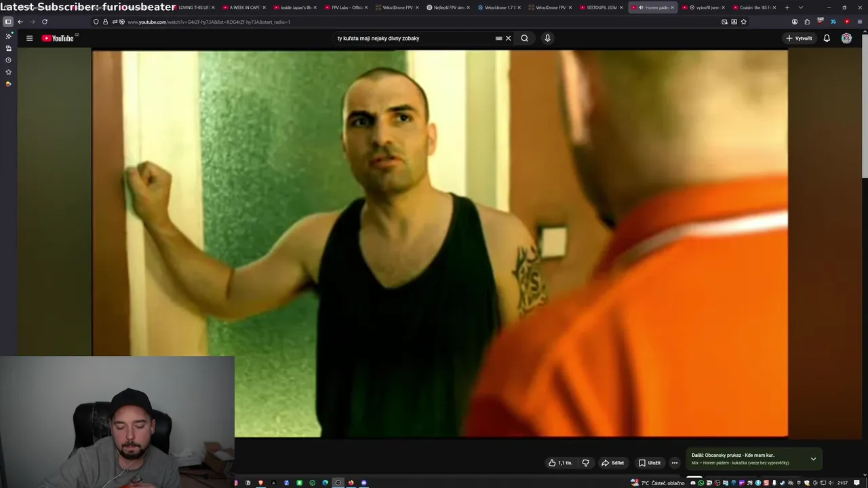Open the sidebar bookmarks star icon

point(8,72)
